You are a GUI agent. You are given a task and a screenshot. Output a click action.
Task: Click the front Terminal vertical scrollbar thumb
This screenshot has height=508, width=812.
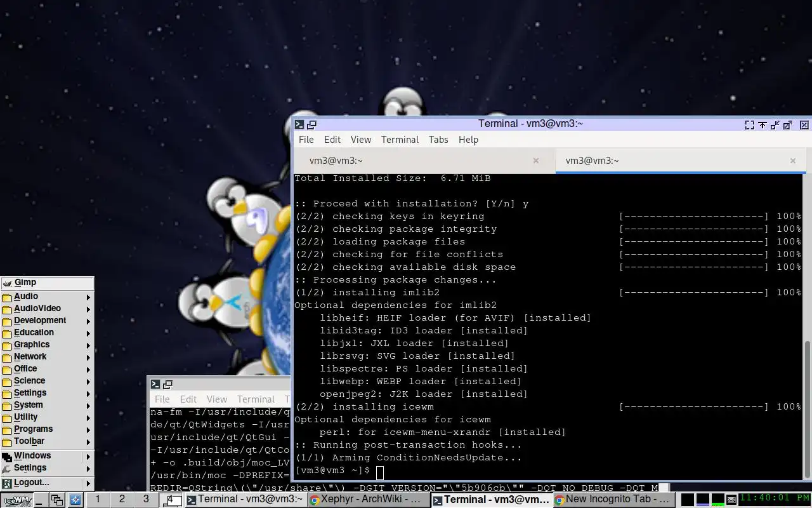(808, 408)
